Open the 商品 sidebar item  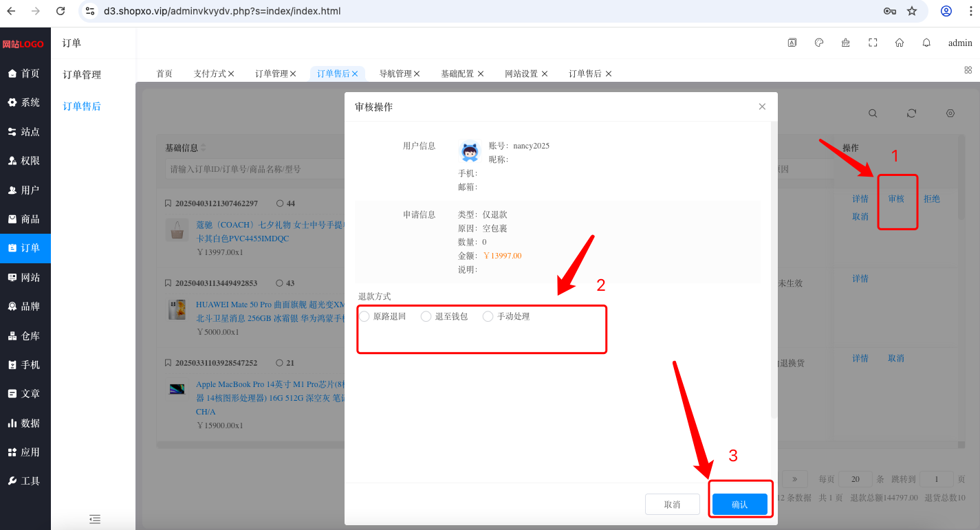[25, 219]
